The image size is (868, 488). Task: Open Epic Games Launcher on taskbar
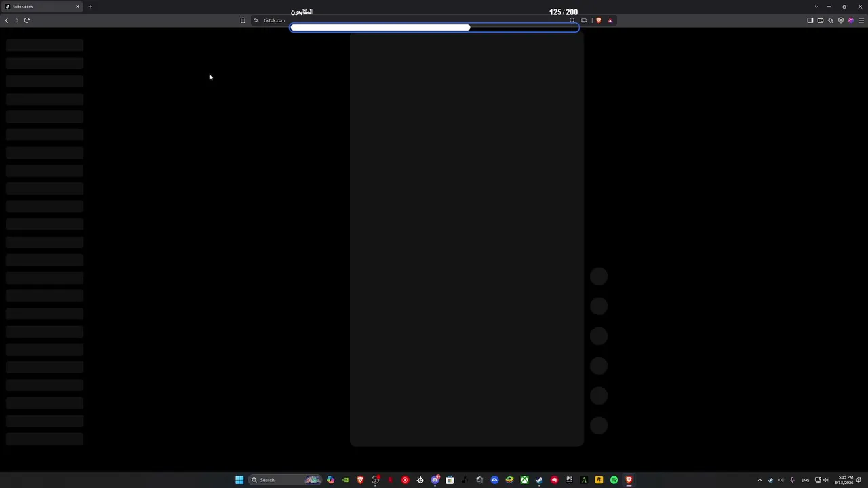point(569,480)
